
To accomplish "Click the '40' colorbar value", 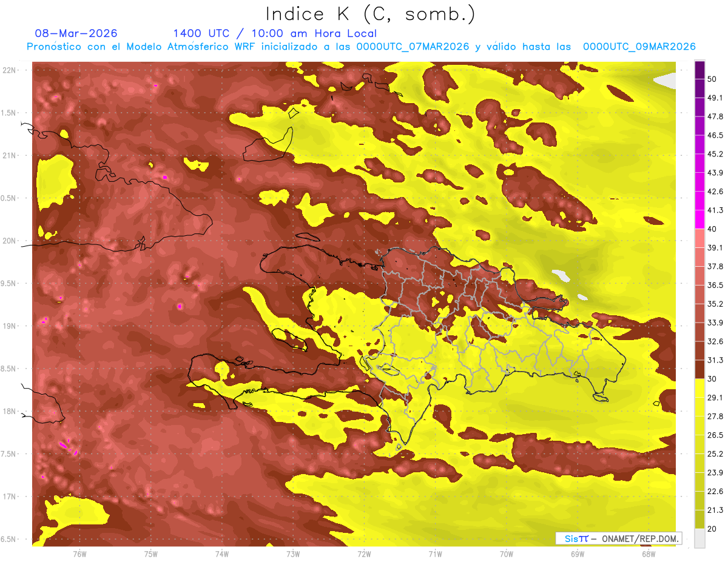I will pos(713,229).
